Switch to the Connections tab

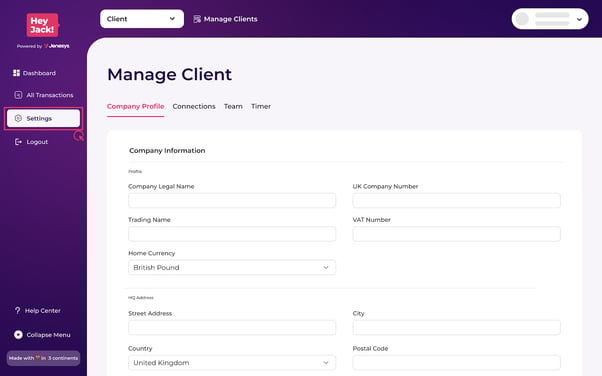click(x=194, y=106)
